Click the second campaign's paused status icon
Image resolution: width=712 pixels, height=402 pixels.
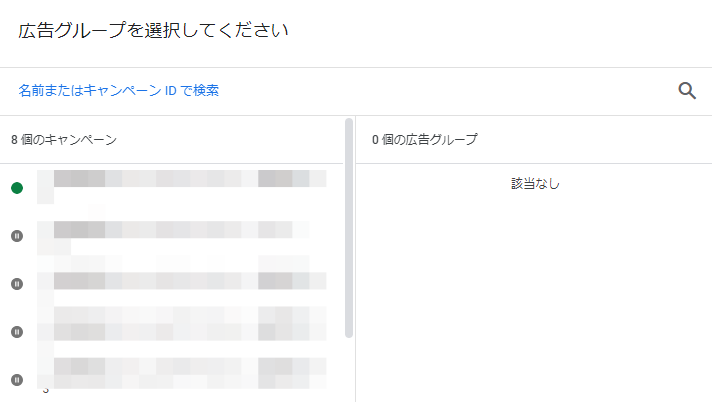click(x=17, y=236)
